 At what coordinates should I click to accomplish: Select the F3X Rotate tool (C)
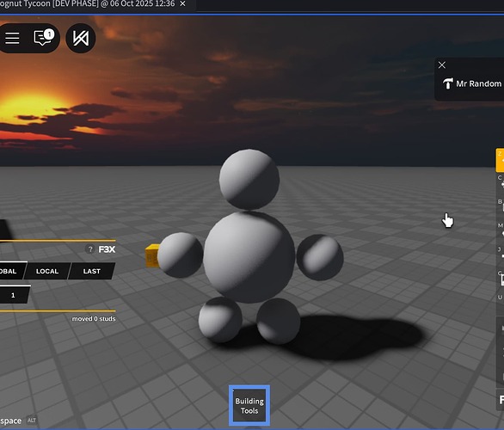501,184
